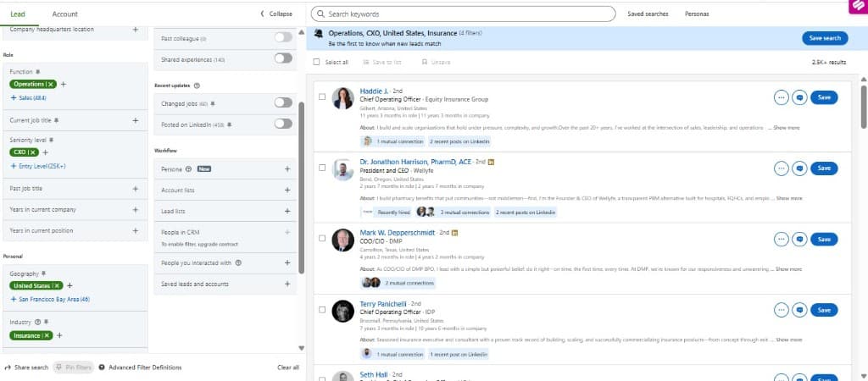
Task: Click the Search keywords field
Action: pos(464,14)
